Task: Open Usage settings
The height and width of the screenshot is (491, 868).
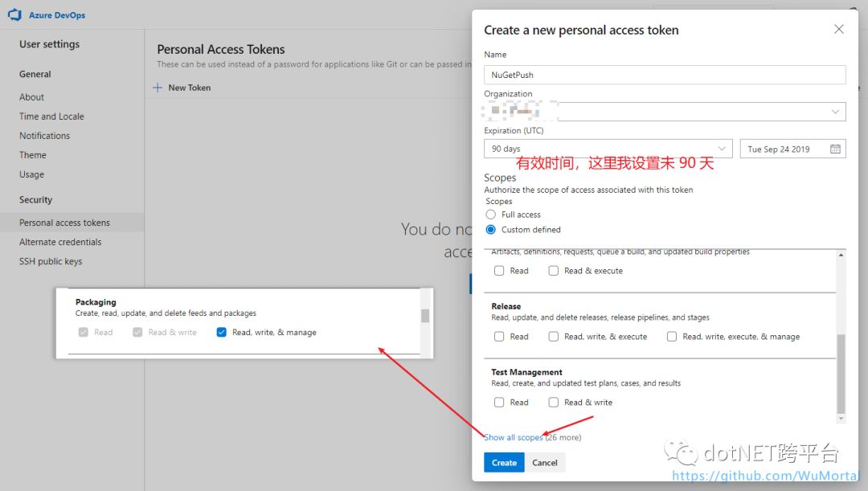Action: [31, 174]
